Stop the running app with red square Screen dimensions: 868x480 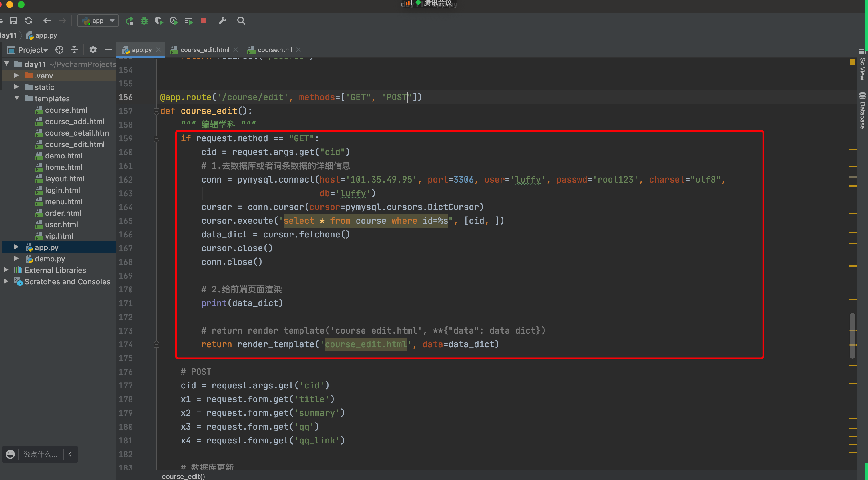204,21
